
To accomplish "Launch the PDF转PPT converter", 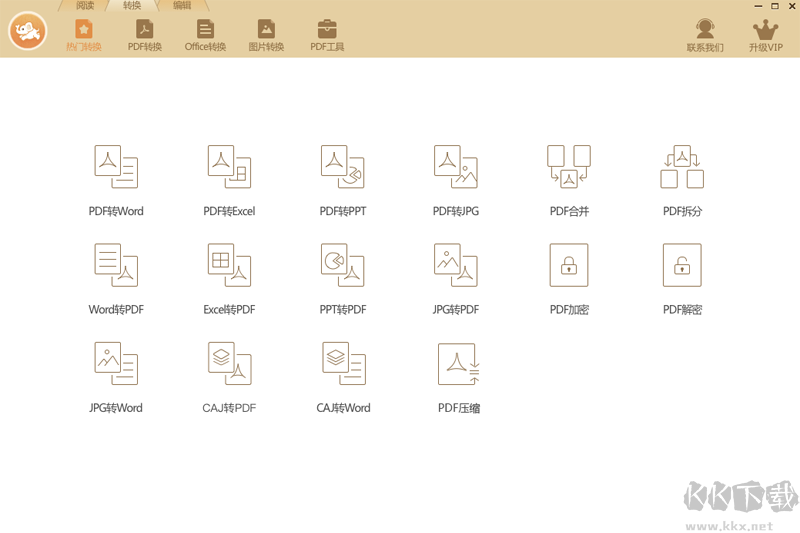I will pyautogui.click(x=342, y=167).
